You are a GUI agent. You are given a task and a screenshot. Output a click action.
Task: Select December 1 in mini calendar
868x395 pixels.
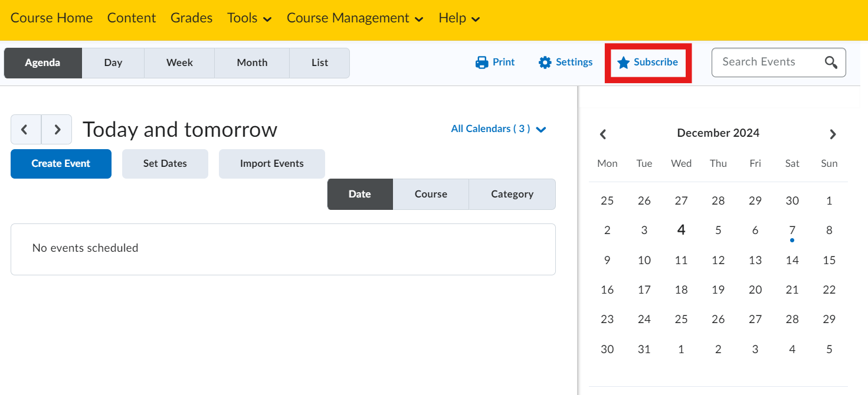[829, 201]
